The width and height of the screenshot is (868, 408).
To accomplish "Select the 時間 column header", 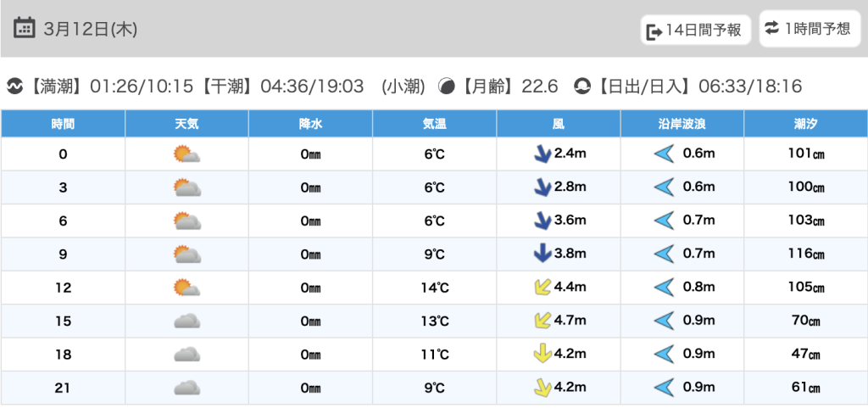I will pyautogui.click(x=63, y=124).
